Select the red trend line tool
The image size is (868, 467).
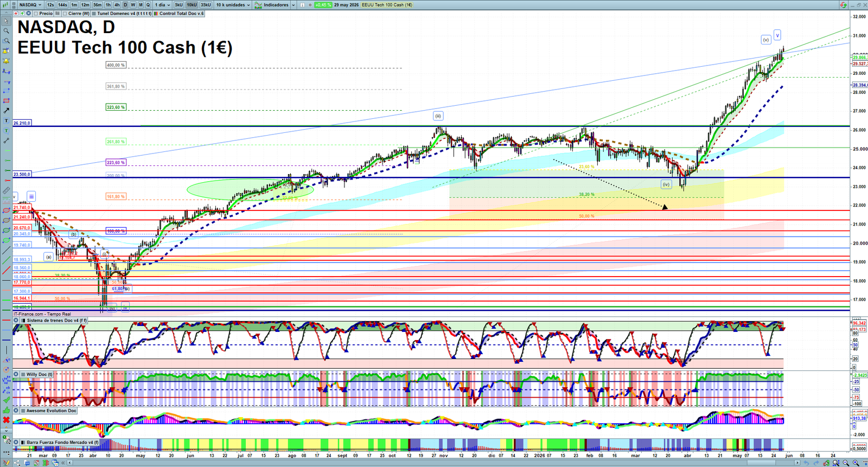click(x=6, y=270)
